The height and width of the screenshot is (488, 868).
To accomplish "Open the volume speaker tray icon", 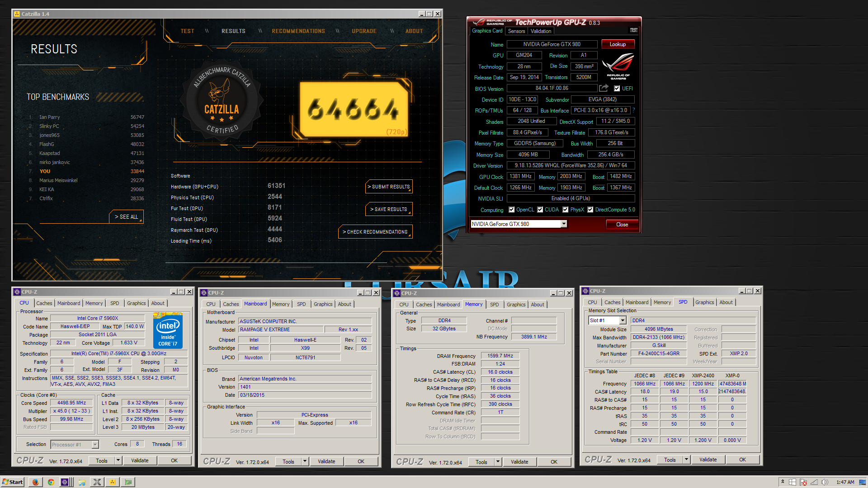I will (825, 482).
